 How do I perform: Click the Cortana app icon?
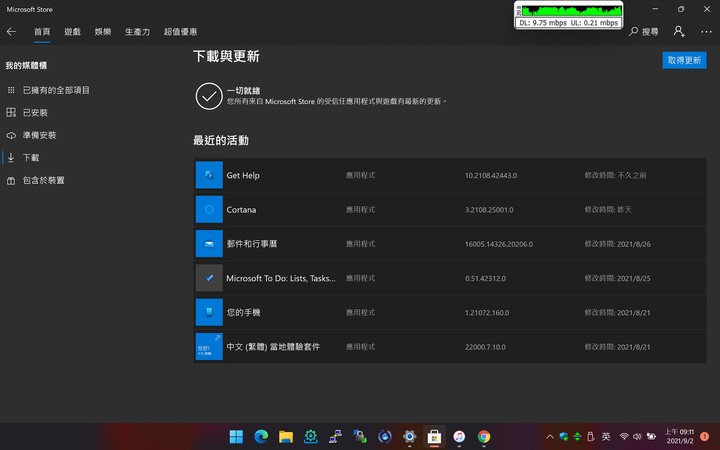click(x=209, y=209)
